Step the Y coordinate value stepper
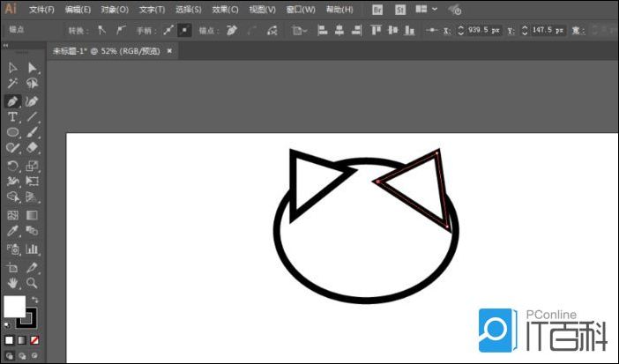This screenshot has width=619, height=364. [525, 30]
